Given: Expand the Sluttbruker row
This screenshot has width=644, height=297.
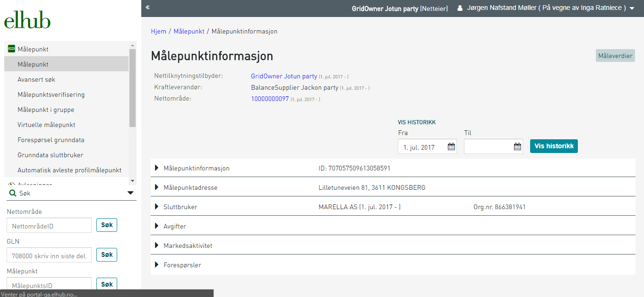Looking at the screenshot, I should click(x=393, y=207).
